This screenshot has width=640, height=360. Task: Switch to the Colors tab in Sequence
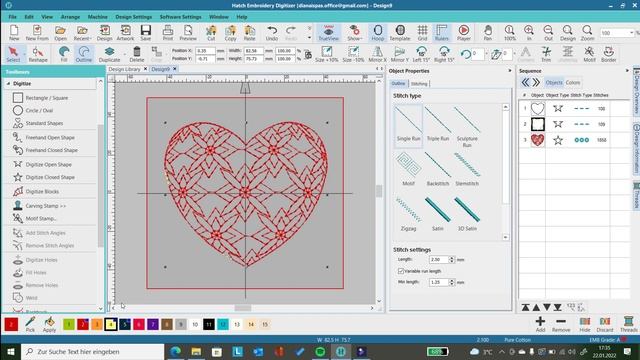tap(573, 83)
